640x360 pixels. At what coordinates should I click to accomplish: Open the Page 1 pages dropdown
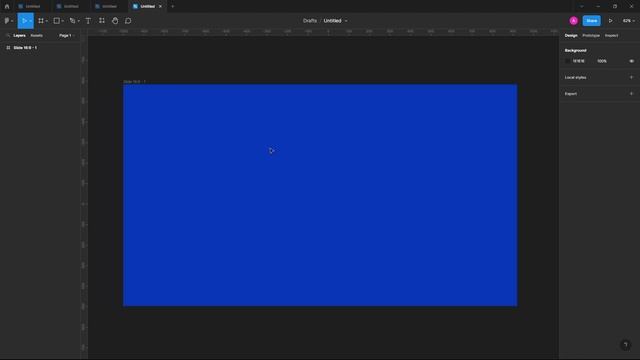coord(66,36)
